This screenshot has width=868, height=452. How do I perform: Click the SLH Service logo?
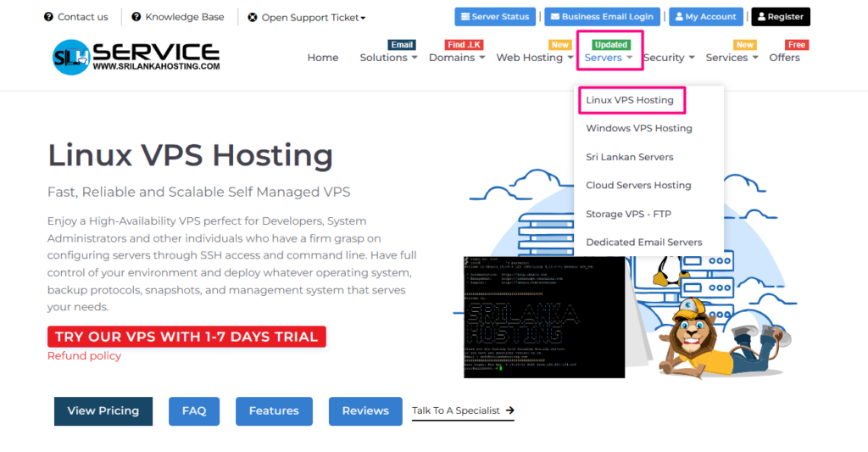135,56
